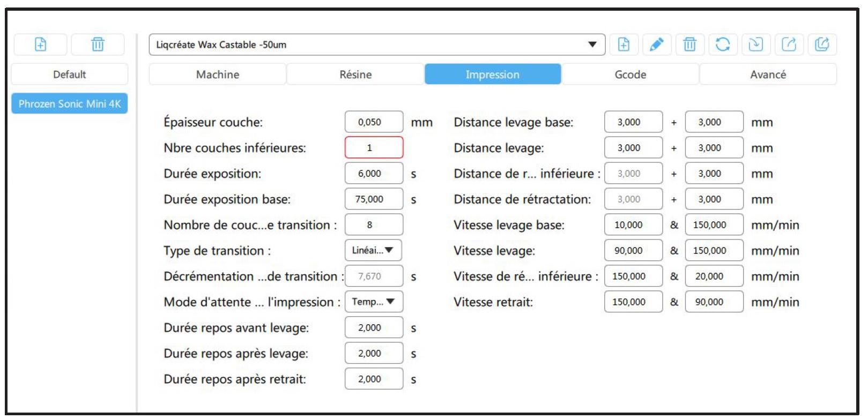Delete the resin profile with the toolbar trash icon
This screenshot has width=868, height=419.
[689, 44]
